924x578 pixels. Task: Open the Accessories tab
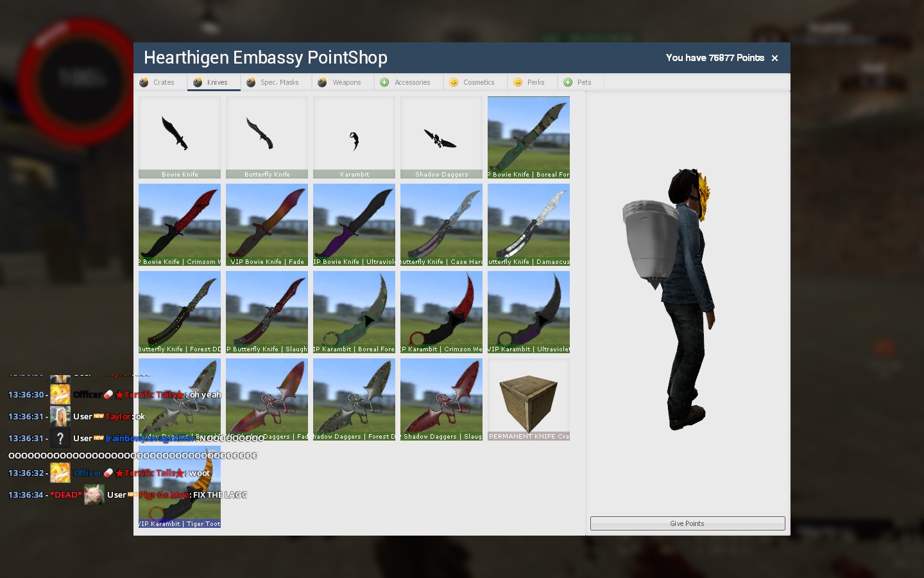409,82
